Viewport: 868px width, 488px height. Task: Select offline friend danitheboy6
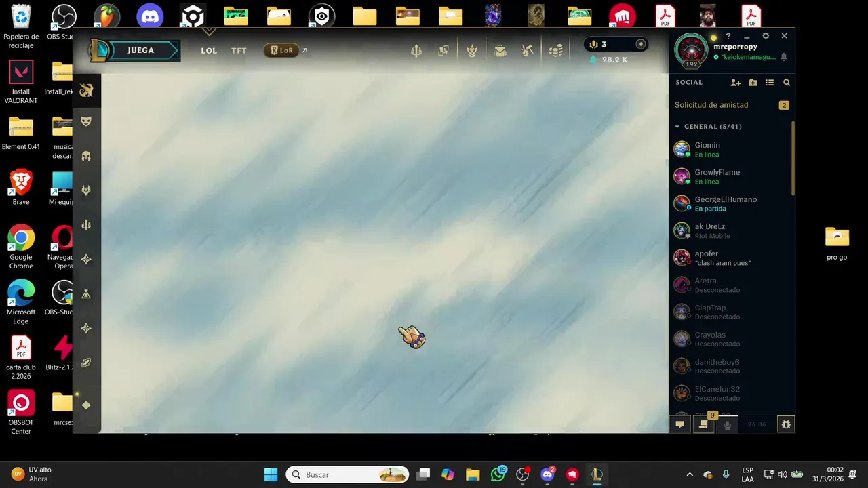(730, 366)
